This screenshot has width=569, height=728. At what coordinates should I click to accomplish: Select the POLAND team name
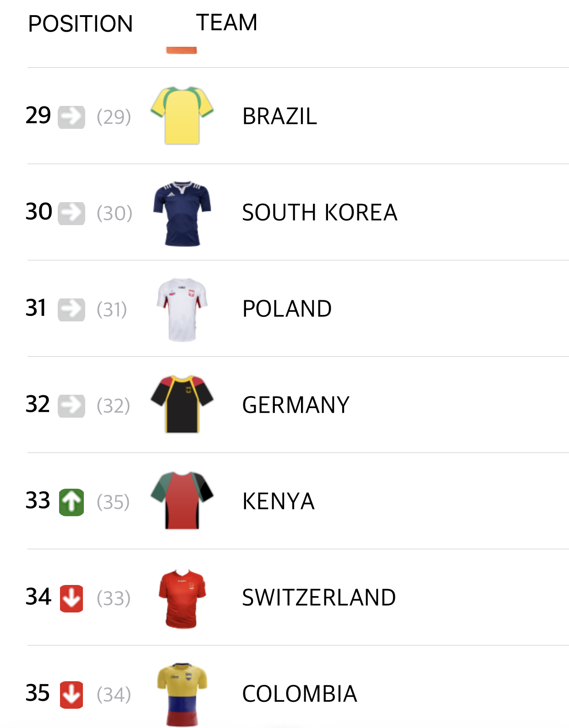(x=287, y=309)
